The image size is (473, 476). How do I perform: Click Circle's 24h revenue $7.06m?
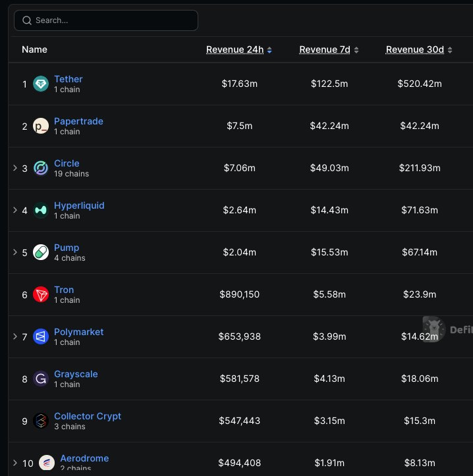click(x=239, y=168)
